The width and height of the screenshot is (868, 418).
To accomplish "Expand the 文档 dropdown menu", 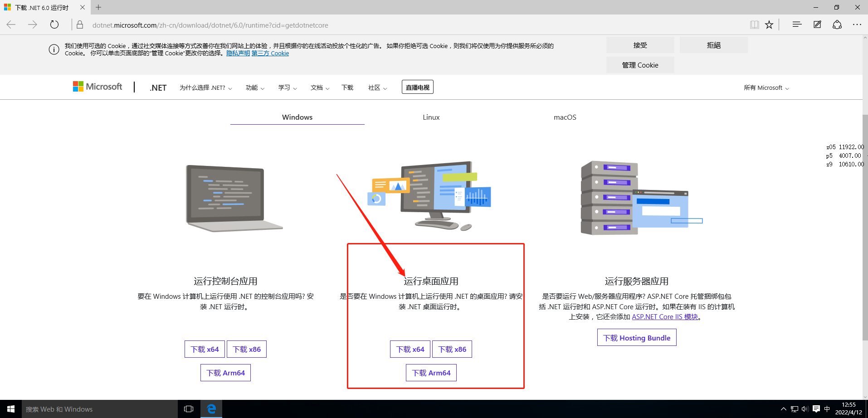I will pyautogui.click(x=320, y=87).
